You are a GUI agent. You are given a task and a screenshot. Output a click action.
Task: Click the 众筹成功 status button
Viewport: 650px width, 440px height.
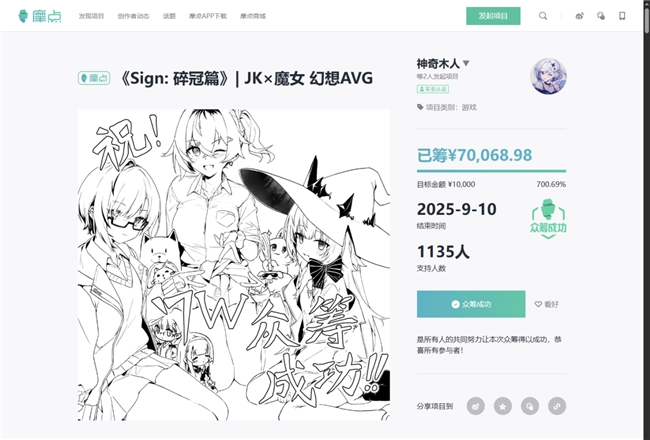pyautogui.click(x=471, y=304)
